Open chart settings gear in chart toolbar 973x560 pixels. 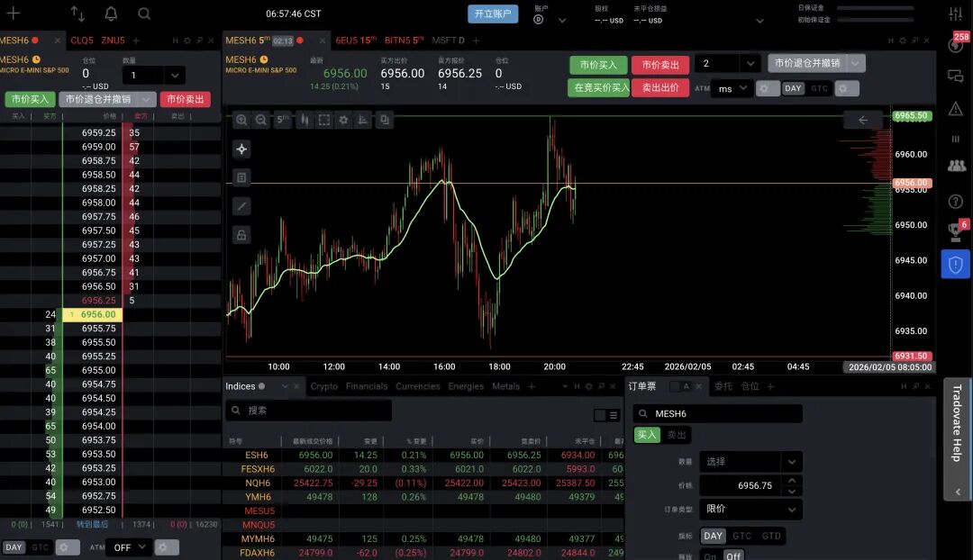(x=343, y=120)
